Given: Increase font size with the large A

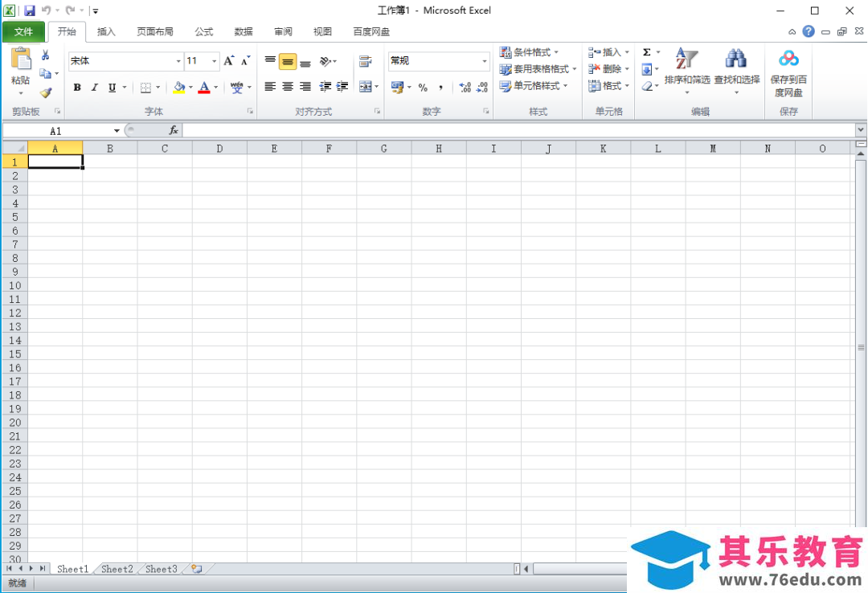Looking at the screenshot, I should click(228, 61).
